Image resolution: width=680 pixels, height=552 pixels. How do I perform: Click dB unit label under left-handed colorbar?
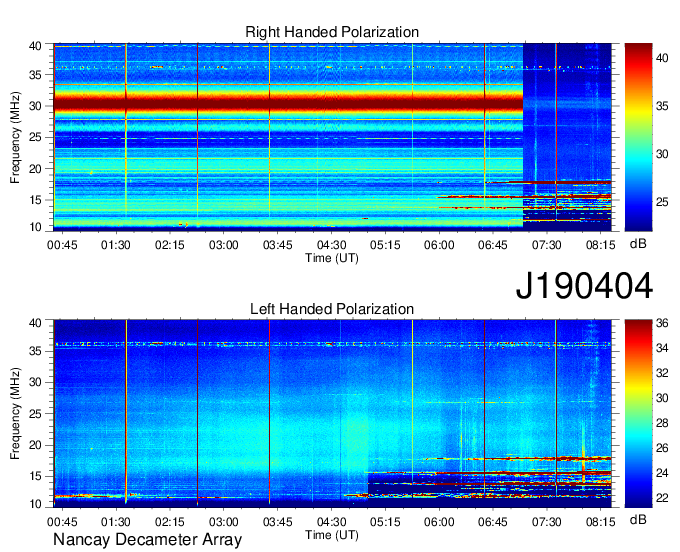(x=638, y=520)
